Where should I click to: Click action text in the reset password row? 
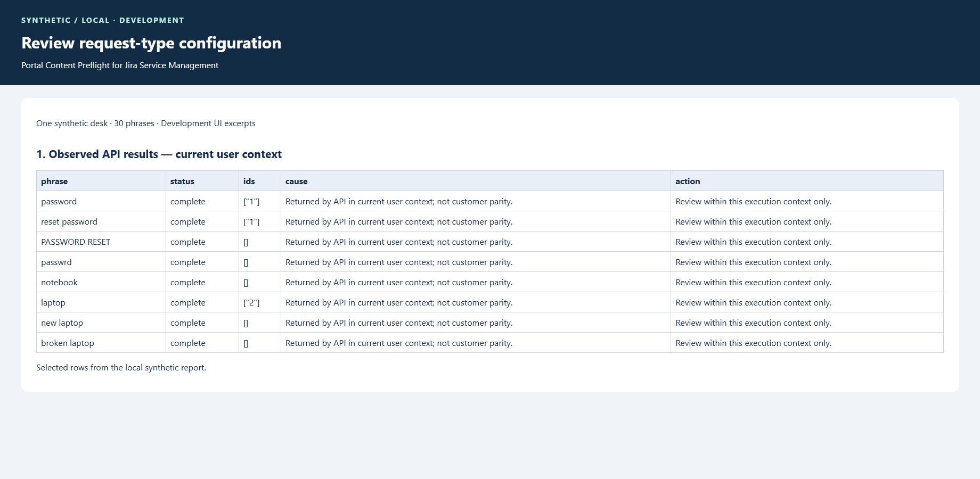753,222
